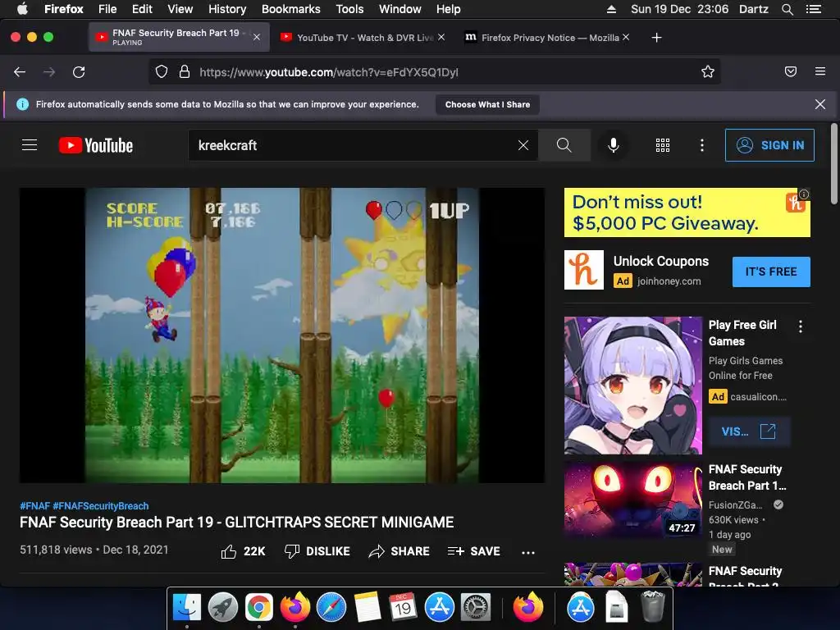Open the Firefox application menu
Viewport: 840px width, 630px height.
[819, 71]
